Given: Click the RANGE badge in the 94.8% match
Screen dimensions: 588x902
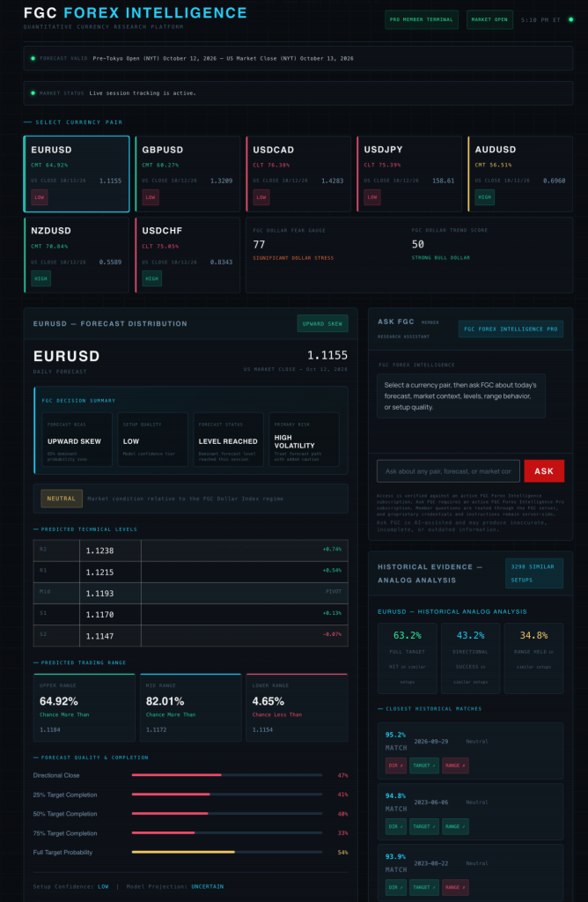Looking at the screenshot, I should pos(455,826).
